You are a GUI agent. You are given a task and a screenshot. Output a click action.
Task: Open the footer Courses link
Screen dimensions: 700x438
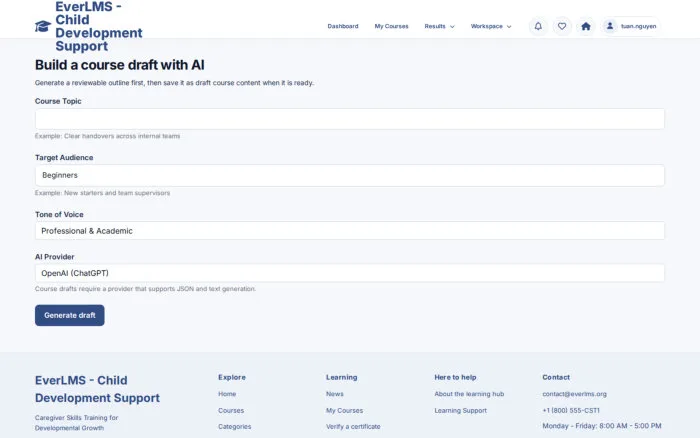click(x=231, y=410)
